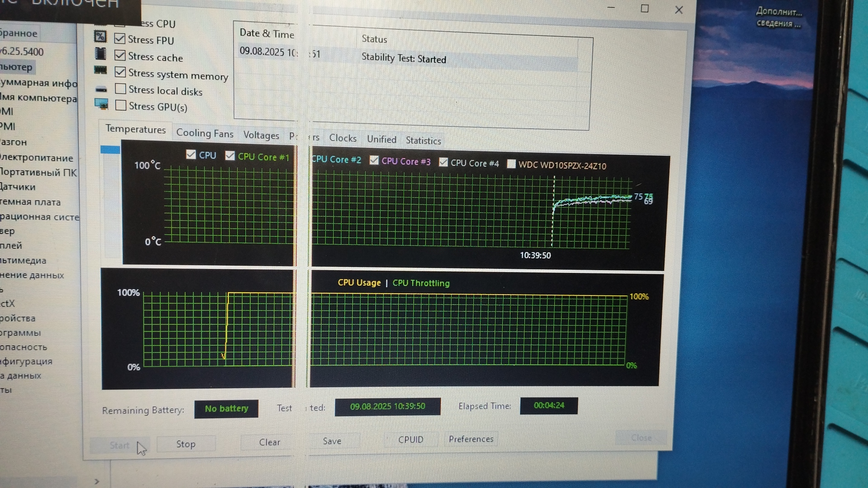Open the Statistics tab

[x=423, y=141]
